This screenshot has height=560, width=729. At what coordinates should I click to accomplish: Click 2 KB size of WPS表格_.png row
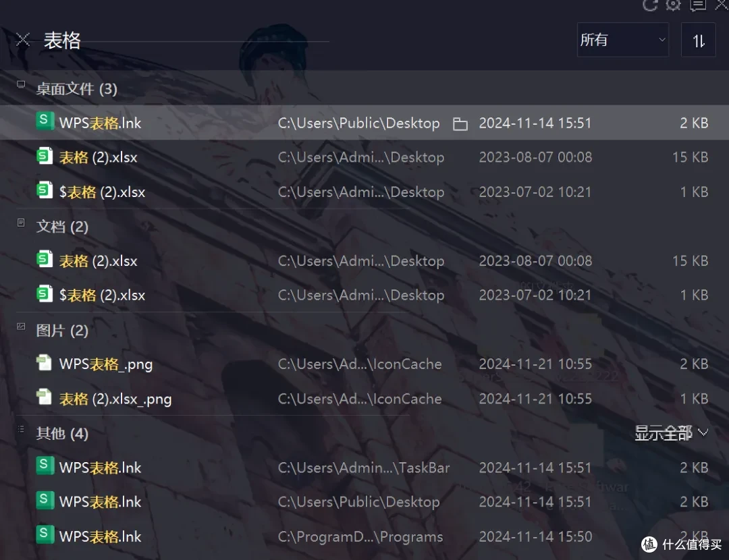(694, 364)
